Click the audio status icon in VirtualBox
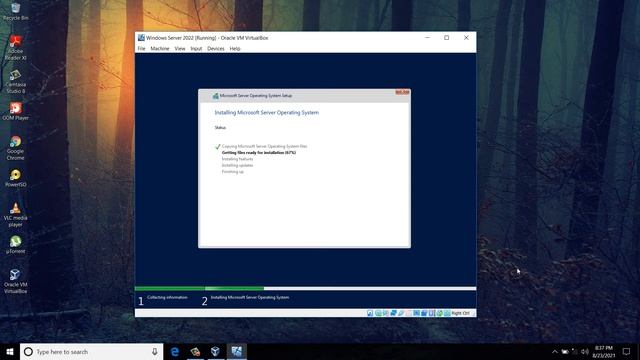This screenshot has height=360, width=640. (x=386, y=313)
